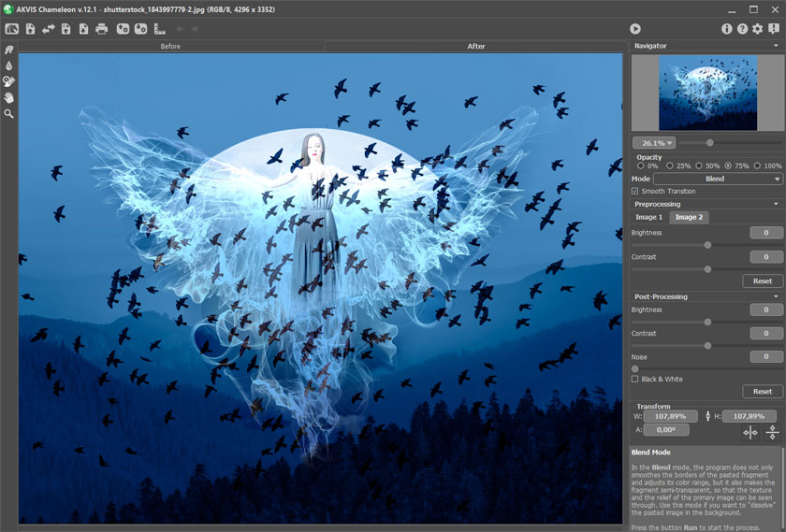Switch to the After tab
This screenshot has height=532, width=786.
click(475, 46)
